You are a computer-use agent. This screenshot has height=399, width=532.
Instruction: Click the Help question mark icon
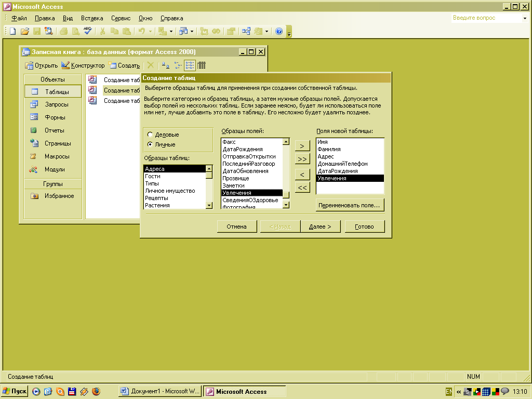(279, 31)
